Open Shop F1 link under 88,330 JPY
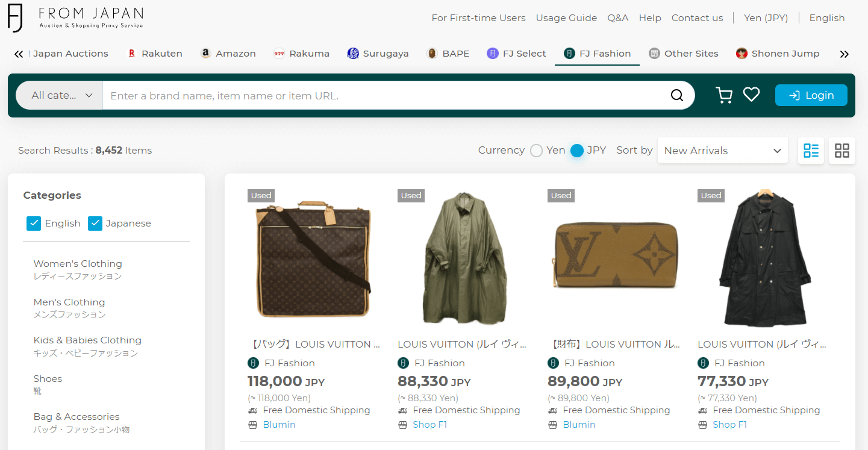The height and width of the screenshot is (450, 868). coord(429,425)
